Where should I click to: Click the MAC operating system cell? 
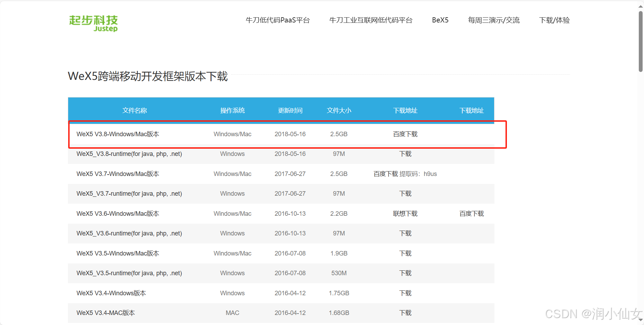click(x=232, y=313)
